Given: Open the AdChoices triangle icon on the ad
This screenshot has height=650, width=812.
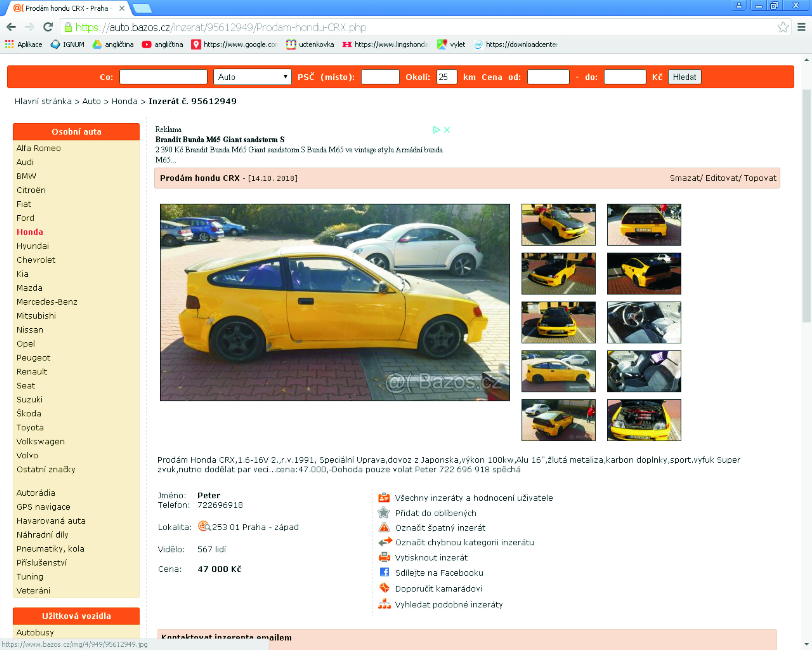Looking at the screenshot, I should coord(436,130).
